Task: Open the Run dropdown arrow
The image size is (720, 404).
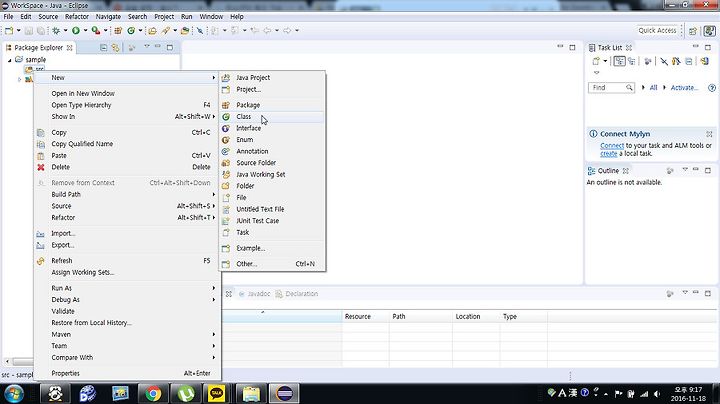Action: click(x=85, y=30)
